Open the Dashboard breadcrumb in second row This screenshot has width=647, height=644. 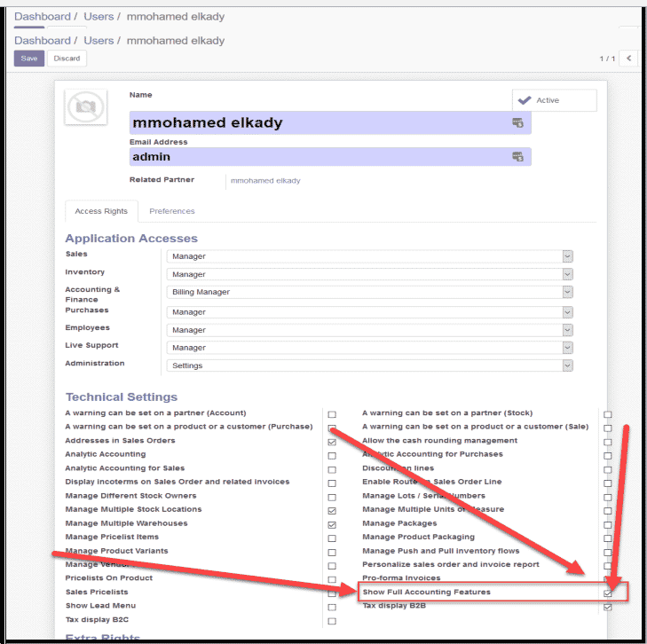(x=43, y=41)
